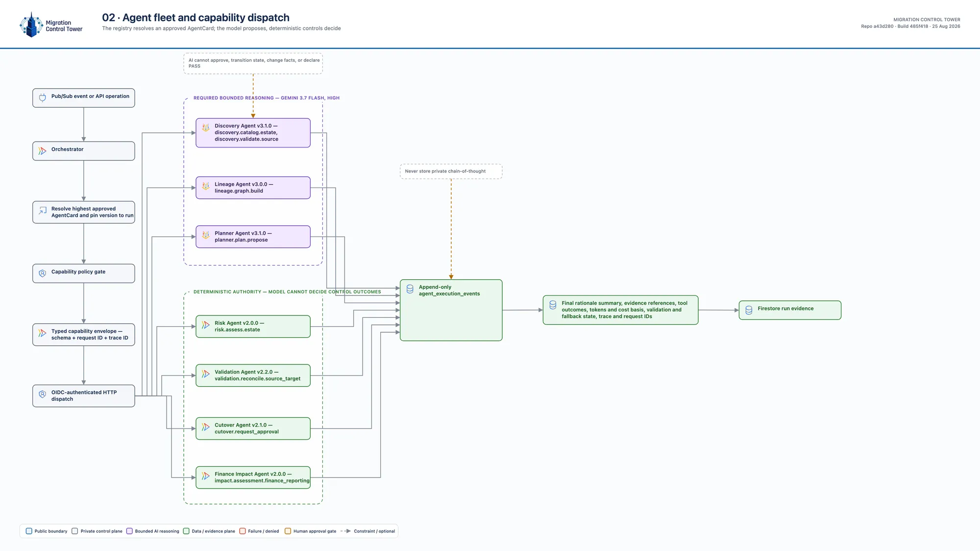Select the Capability policy gate label

tap(78, 272)
